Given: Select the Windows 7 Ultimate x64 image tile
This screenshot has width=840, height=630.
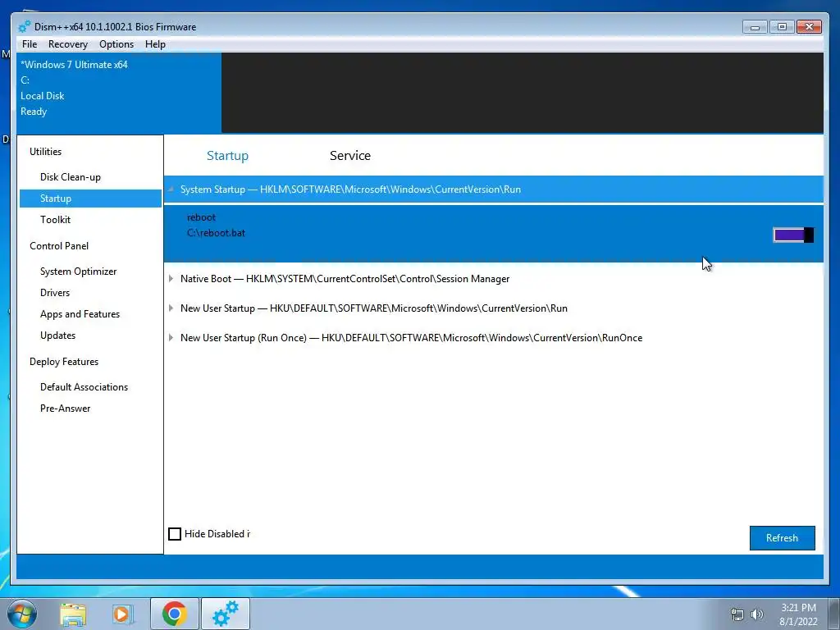Looking at the screenshot, I should [119, 93].
